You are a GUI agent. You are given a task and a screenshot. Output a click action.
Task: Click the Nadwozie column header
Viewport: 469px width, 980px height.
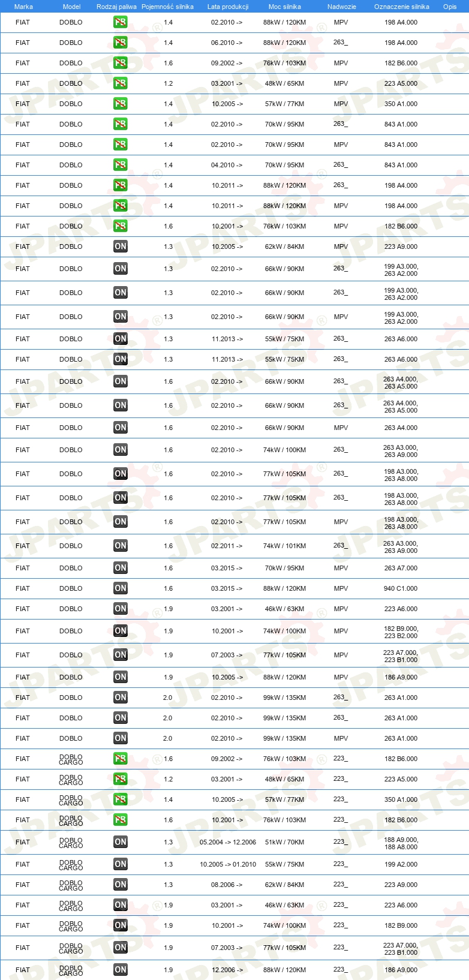click(x=342, y=7)
